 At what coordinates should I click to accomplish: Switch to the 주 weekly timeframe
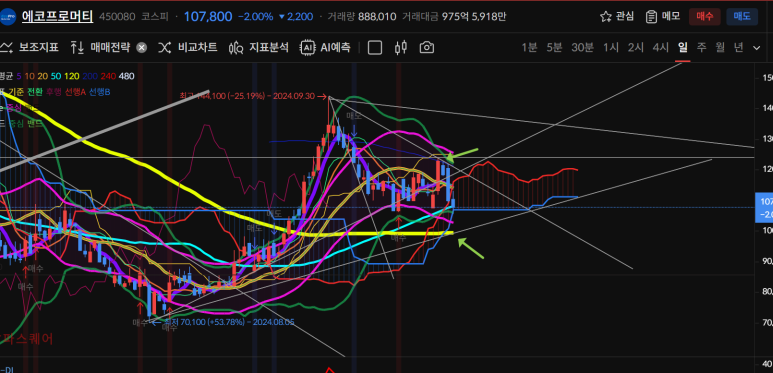(x=702, y=48)
